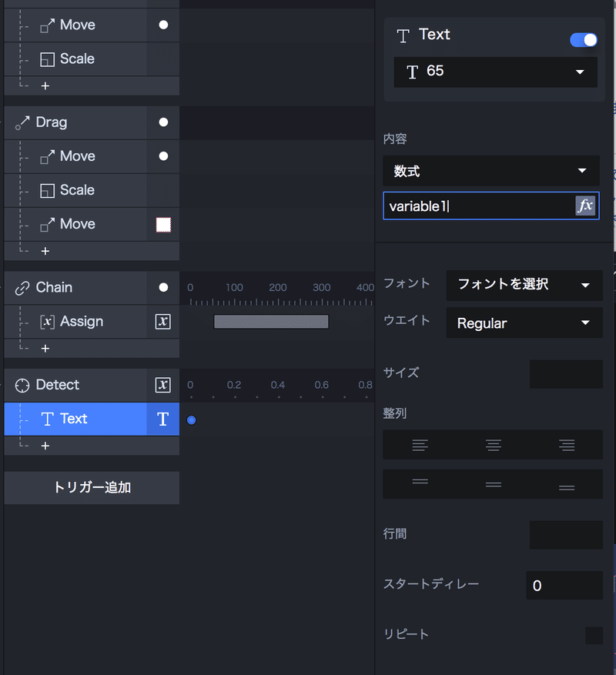
Task: Select left text alignment icon
Action: pos(420,445)
